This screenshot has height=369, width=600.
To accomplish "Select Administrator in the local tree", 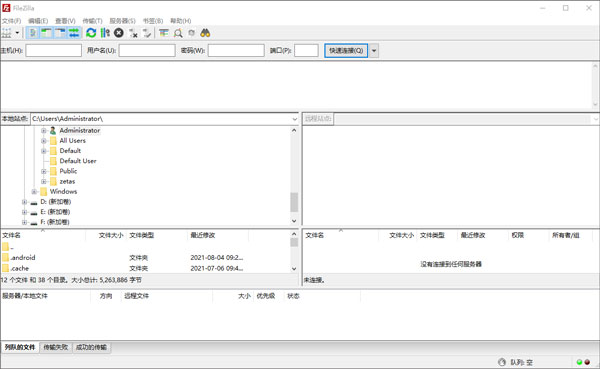I will point(80,131).
